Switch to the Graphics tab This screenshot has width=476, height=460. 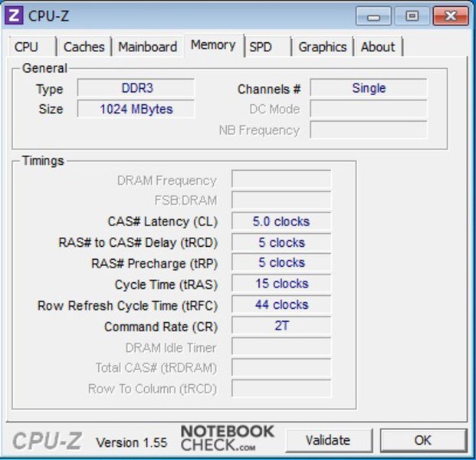point(323,47)
